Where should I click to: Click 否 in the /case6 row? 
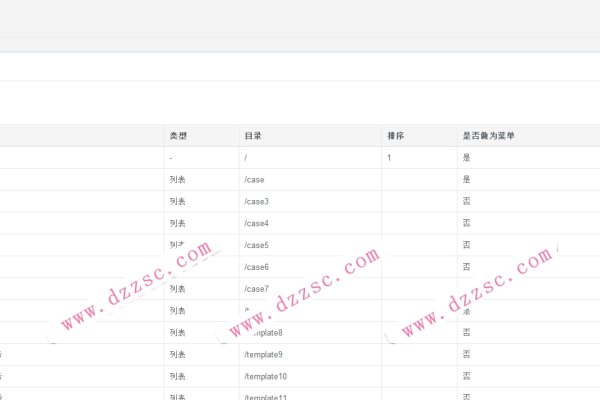(466, 266)
